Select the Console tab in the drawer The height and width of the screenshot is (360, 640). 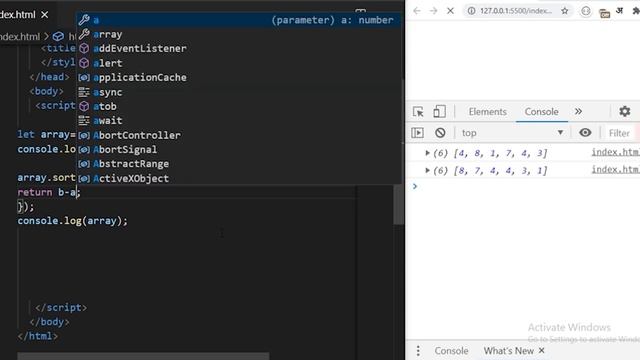pyautogui.click(x=451, y=351)
